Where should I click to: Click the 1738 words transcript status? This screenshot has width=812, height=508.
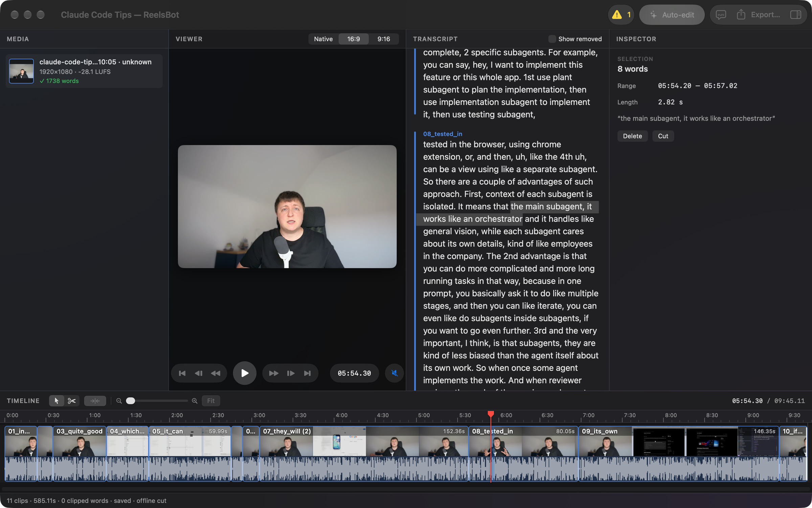pyautogui.click(x=59, y=81)
